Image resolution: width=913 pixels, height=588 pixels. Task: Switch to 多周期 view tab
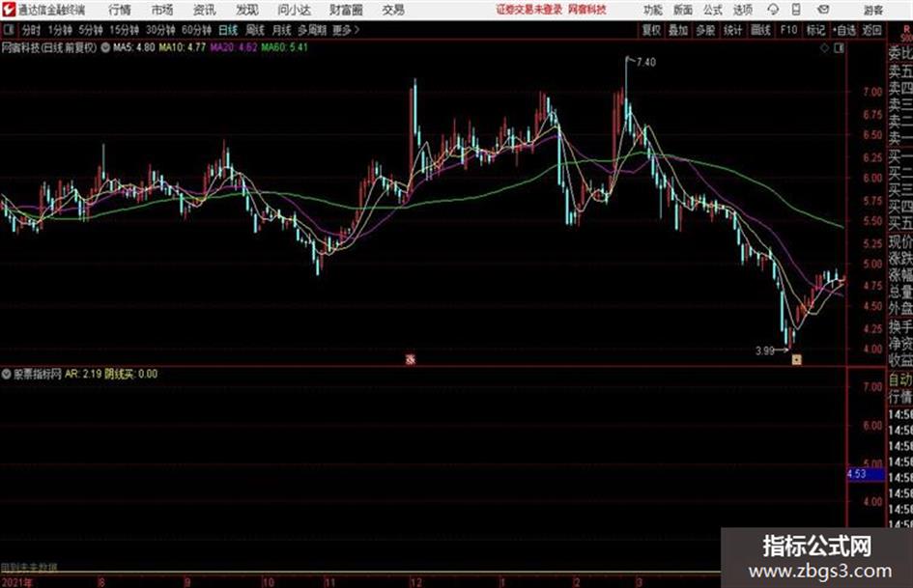(312, 30)
